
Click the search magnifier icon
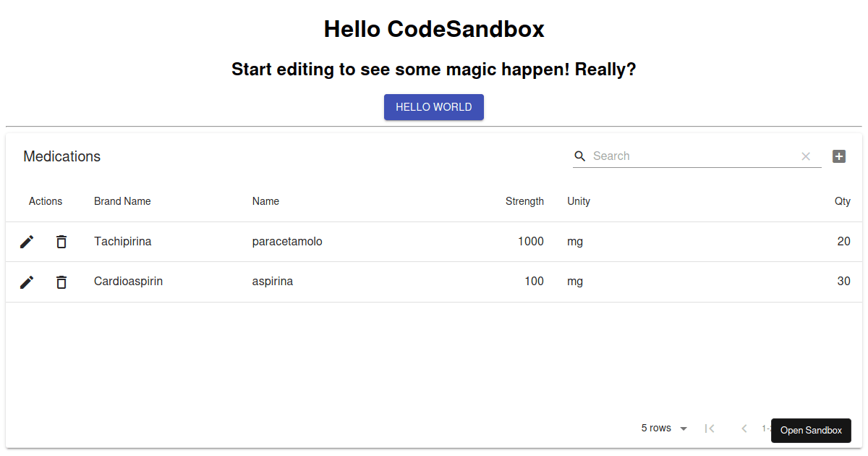click(579, 156)
